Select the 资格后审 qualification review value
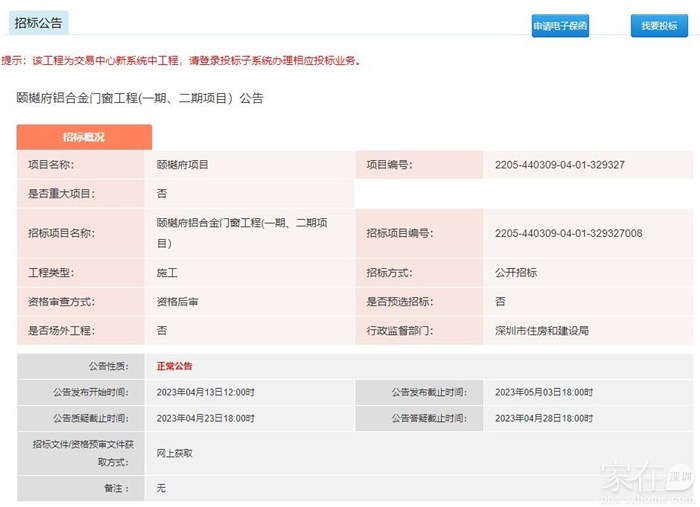Screen dimensions: 700x507 click(x=177, y=301)
